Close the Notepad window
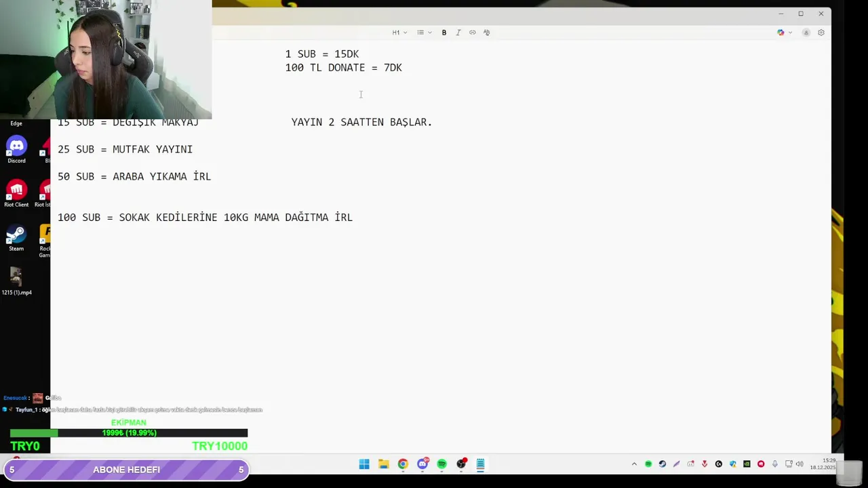Screen dimensions: 868x488 (821, 14)
